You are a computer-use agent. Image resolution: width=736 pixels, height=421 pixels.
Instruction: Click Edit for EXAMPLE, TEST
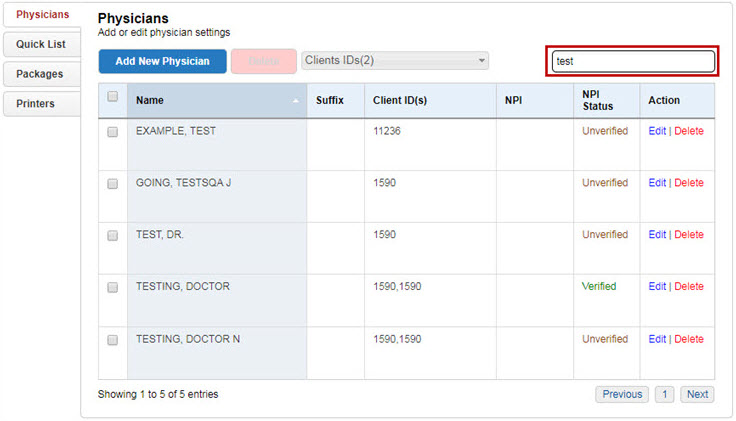(x=657, y=131)
